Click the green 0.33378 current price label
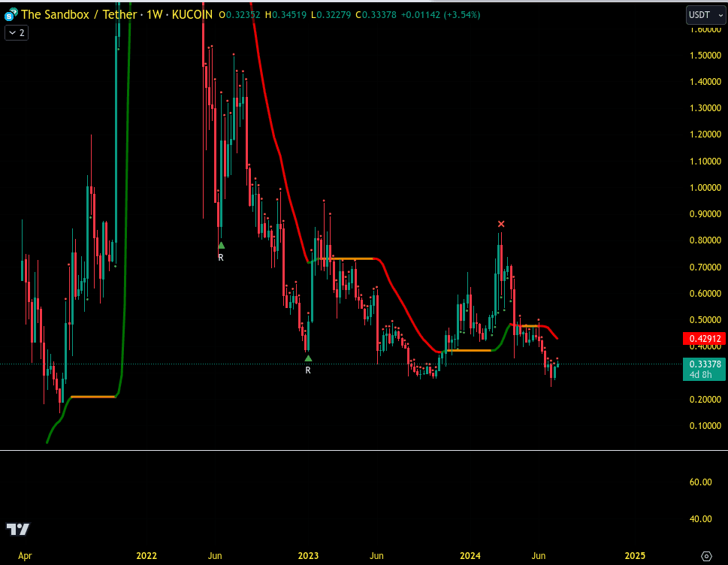The height and width of the screenshot is (565, 728). pyautogui.click(x=704, y=364)
